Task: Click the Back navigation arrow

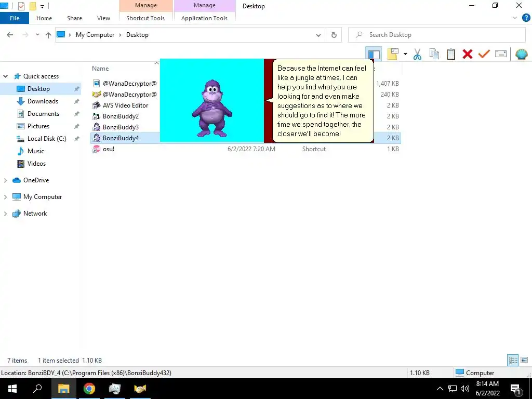Action: 10,35
